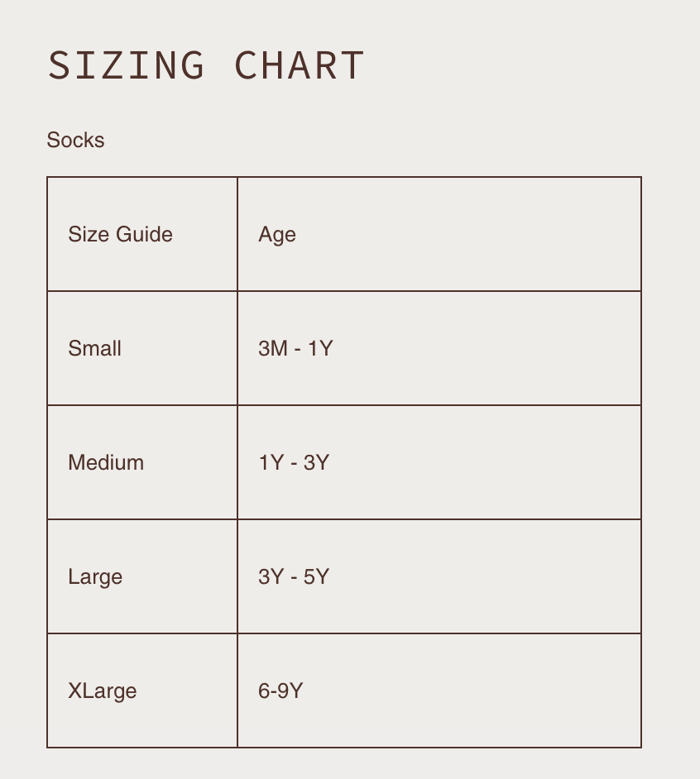The image size is (700, 779).
Task: Click the word CHART in the title
Action: click(299, 66)
